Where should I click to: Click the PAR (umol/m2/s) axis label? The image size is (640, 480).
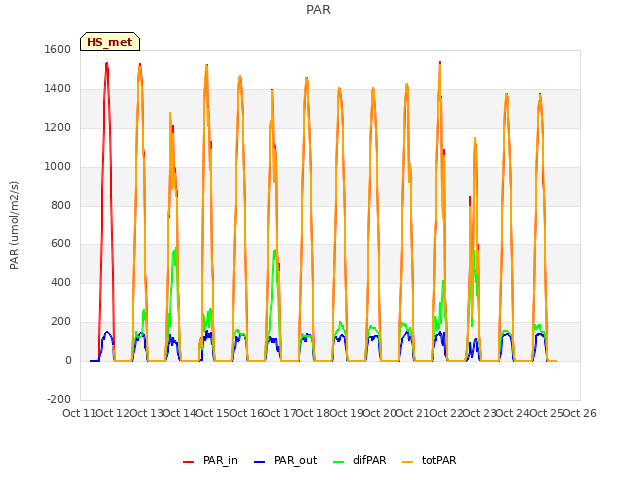point(14,225)
